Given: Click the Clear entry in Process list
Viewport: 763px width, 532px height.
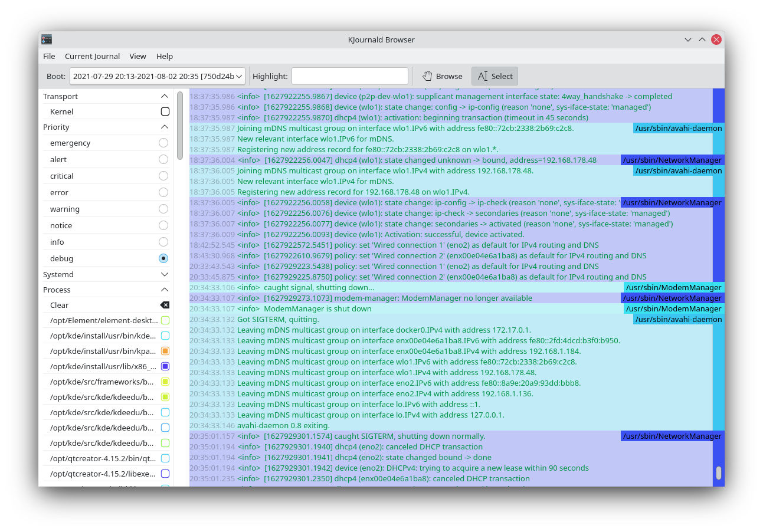Looking at the screenshot, I should pos(60,305).
